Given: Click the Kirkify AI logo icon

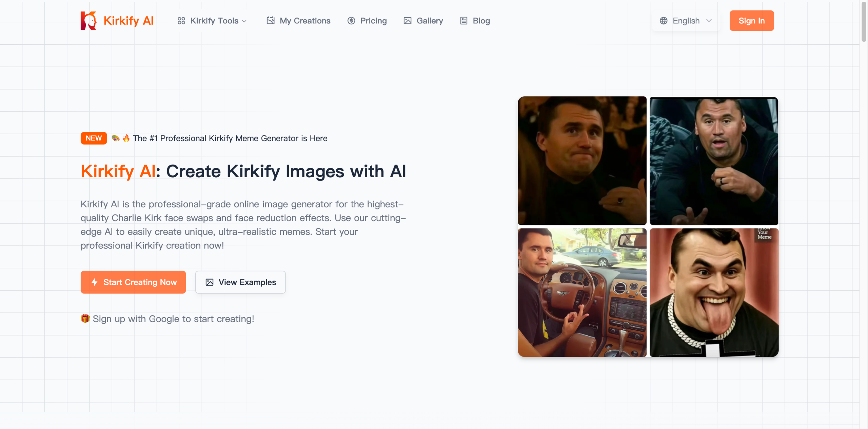Looking at the screenshot, I should [x=89, y=20].
